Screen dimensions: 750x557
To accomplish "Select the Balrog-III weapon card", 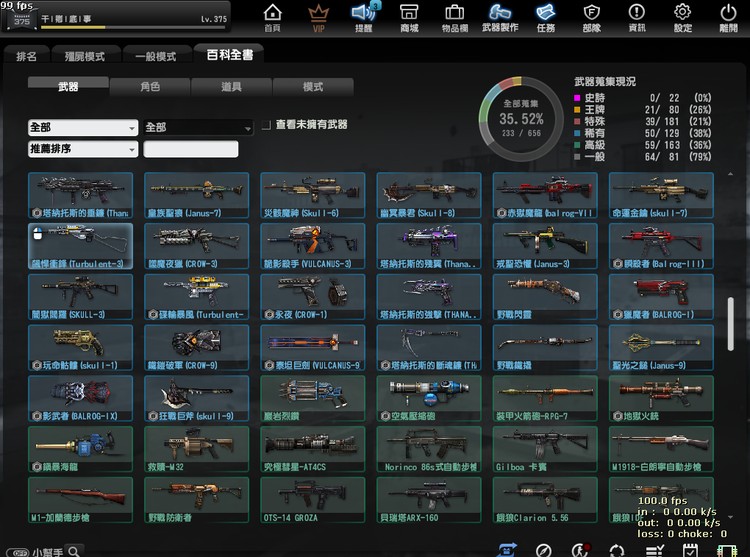I will (662, 246).
